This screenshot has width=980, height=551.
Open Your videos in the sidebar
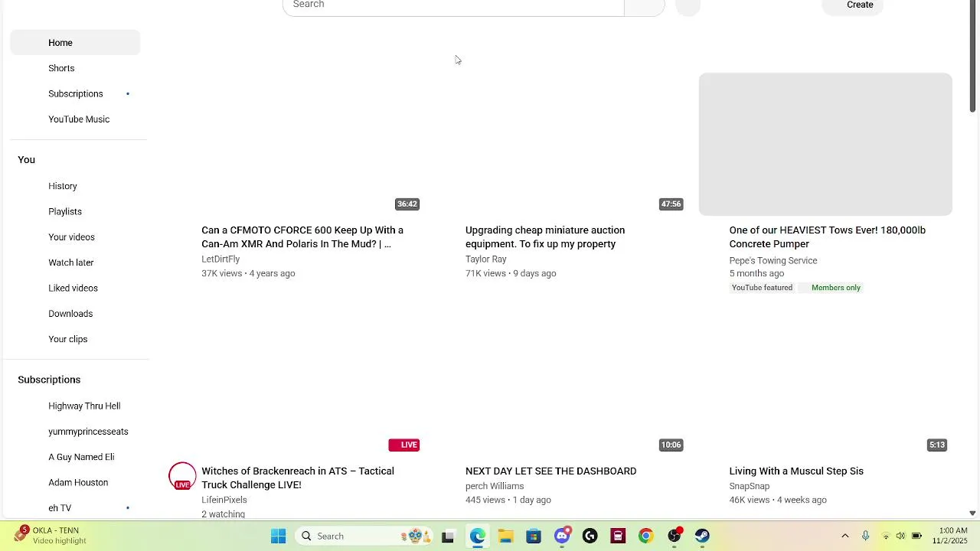pos(75,237)
